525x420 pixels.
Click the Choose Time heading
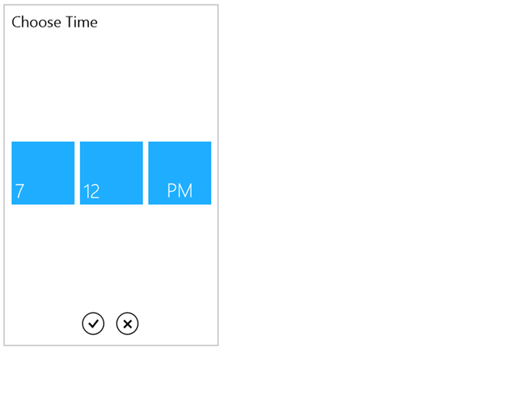pyautogui.click(x=55, y=22)
